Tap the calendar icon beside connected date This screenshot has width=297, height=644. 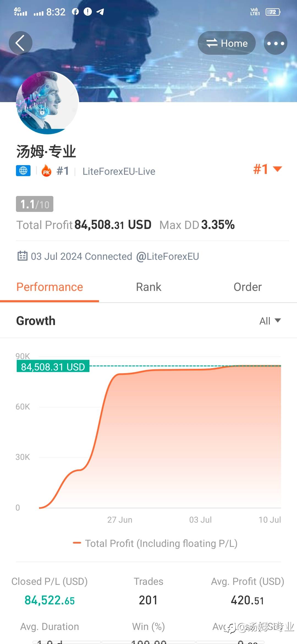pyautogui.click(x=22, y=256)
